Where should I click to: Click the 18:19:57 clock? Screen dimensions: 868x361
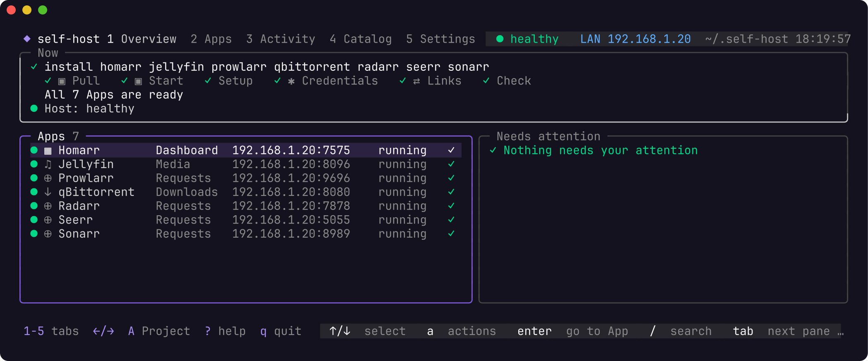pos(823,39)
